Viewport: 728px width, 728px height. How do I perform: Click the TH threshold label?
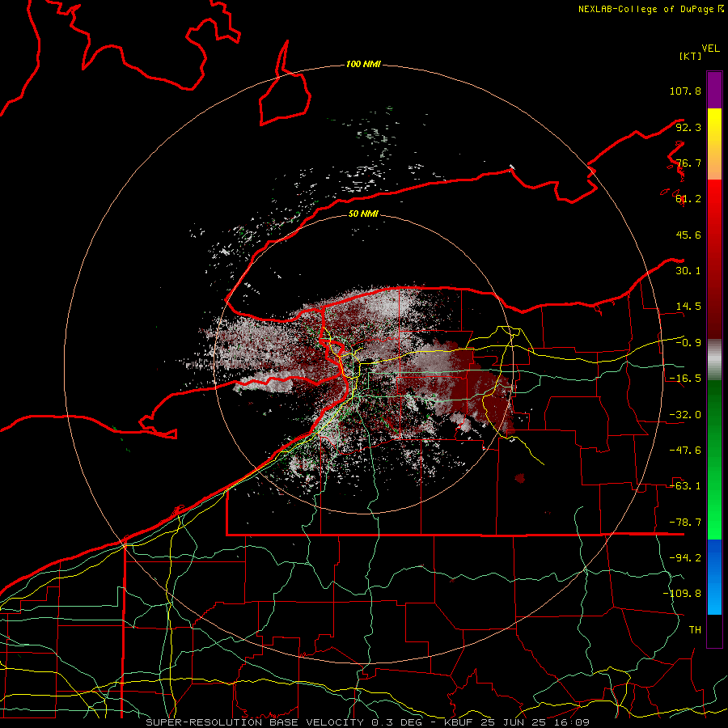pyautogui.click(x=695, y=630)
